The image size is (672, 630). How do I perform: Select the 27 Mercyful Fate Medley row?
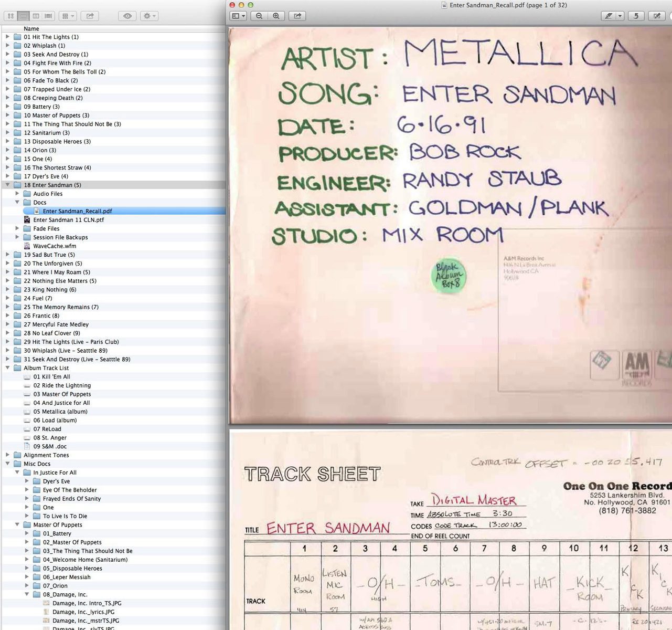(114, 324)
